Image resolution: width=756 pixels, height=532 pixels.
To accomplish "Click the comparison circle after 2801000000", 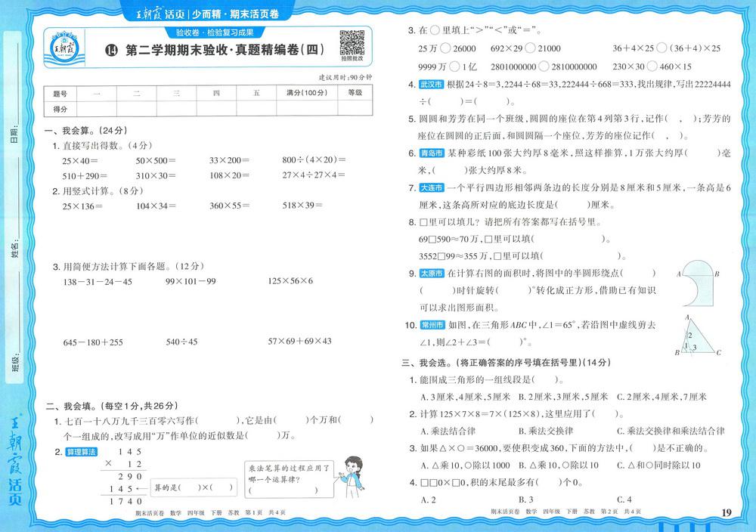I will pyautogui.click(x=544, y=66).
